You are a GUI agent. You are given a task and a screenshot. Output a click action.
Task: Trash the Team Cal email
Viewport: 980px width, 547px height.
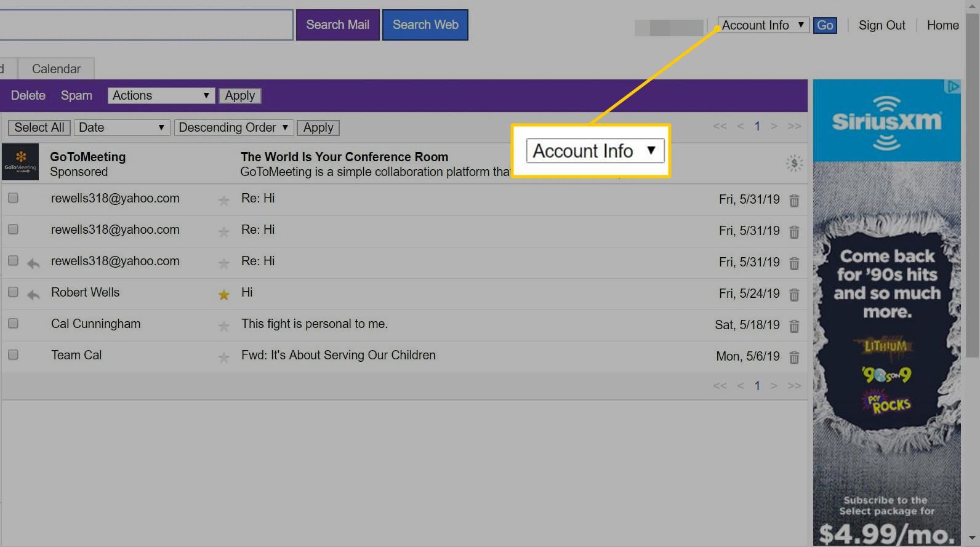click(794, 357)
